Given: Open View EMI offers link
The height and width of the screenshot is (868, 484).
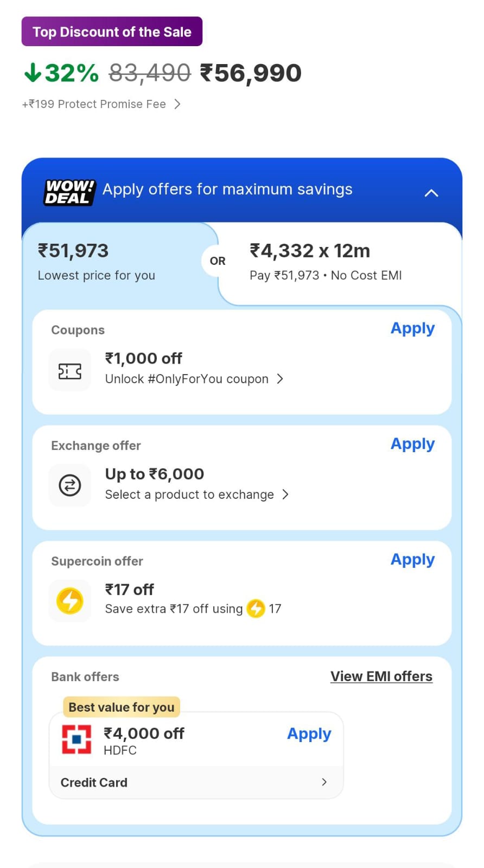Looking at the screenshot, I should click(x=381, y=676).
